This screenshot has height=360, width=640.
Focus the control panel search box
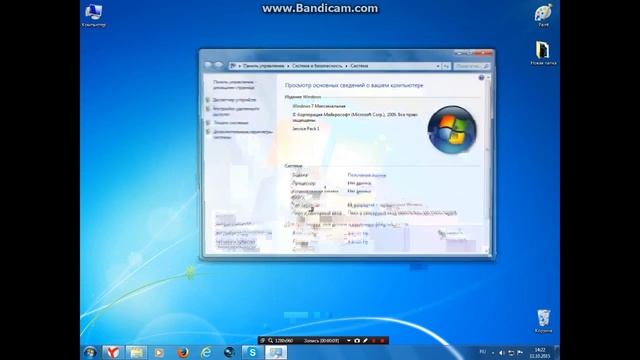(x=471, y=66)
